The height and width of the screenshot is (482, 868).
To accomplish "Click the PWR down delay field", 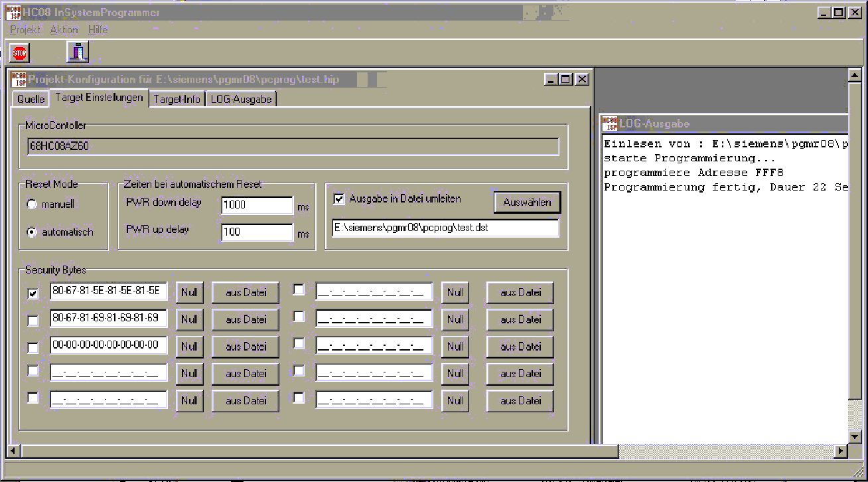I will tap(257, 205).
